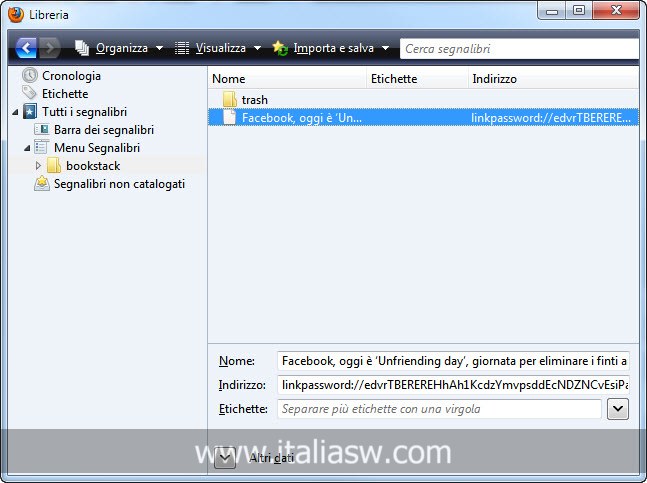Click the Visualizza dropdown arrow
This screenshot has width=647, height=483.
pos(257,48)
